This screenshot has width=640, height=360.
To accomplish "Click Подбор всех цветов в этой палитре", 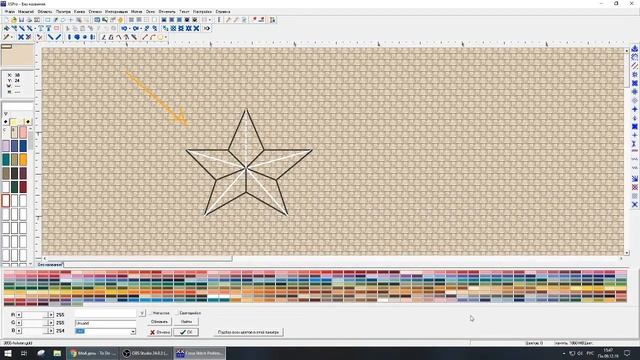I will [248, 332].
